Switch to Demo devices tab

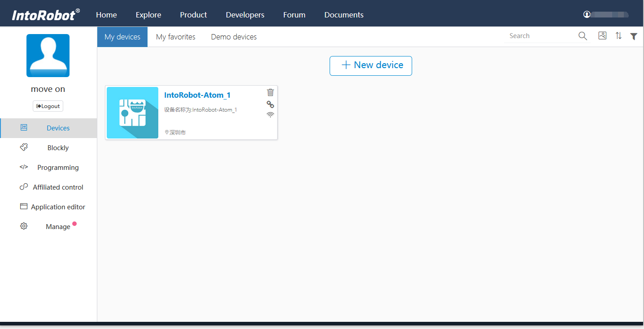pyautogui.click(x=234, y=37)
